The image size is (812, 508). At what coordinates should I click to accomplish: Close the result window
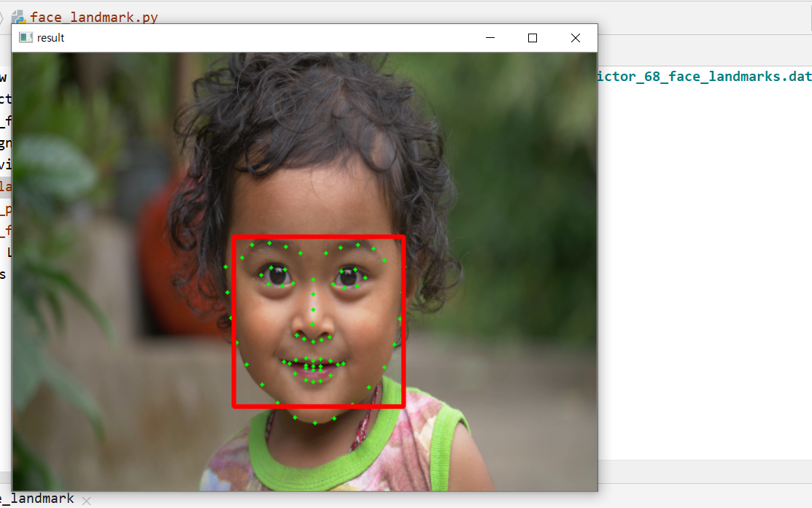(x=575, y=38)
